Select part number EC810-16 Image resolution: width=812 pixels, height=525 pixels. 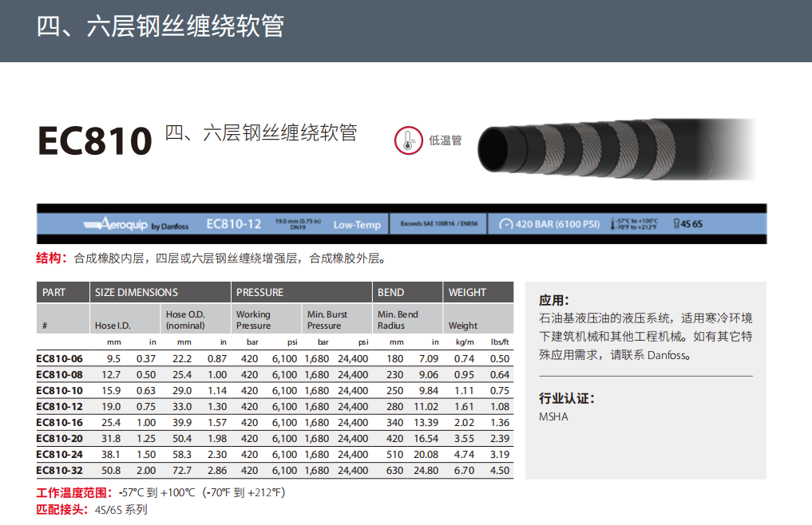tap(60, 423)
